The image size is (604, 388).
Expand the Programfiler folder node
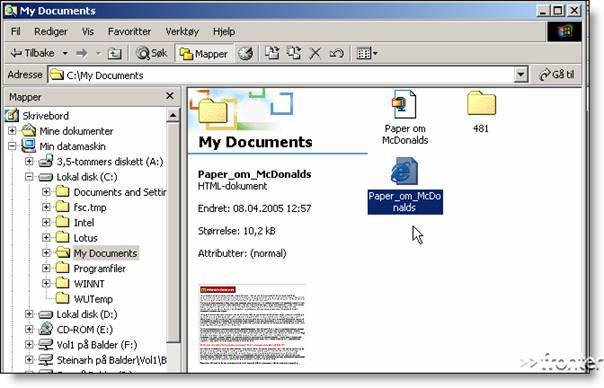(46, 268)
